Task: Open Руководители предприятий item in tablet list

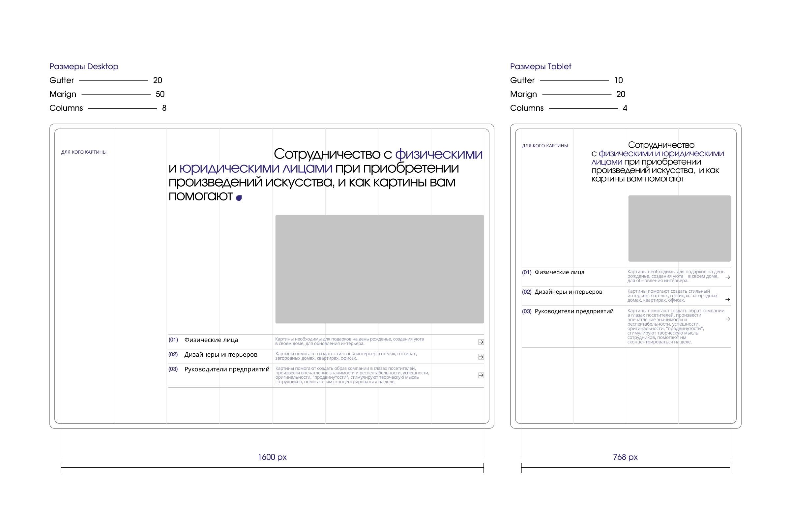Action: [x=574, y=311]
